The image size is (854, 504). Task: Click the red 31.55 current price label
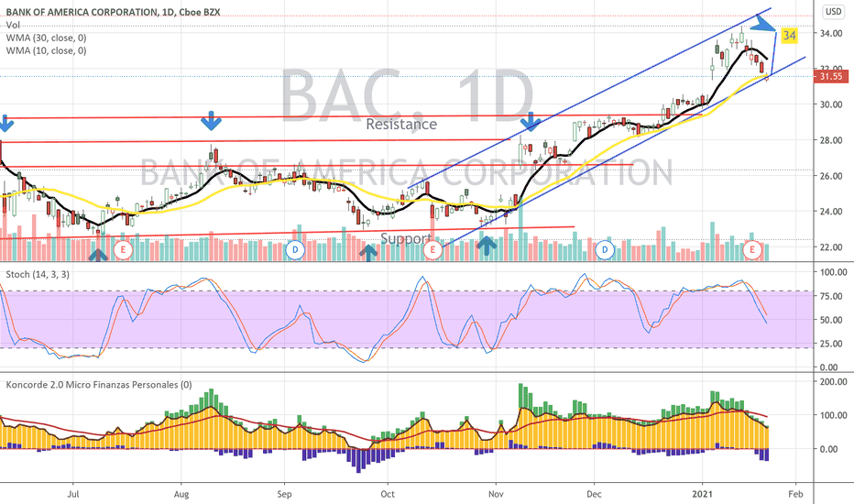831,76
